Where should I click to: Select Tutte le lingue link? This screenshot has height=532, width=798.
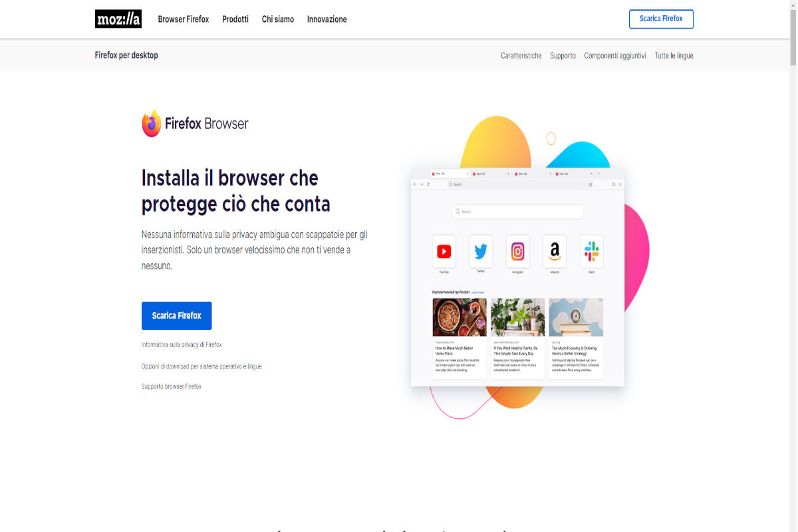pos(674,56)
